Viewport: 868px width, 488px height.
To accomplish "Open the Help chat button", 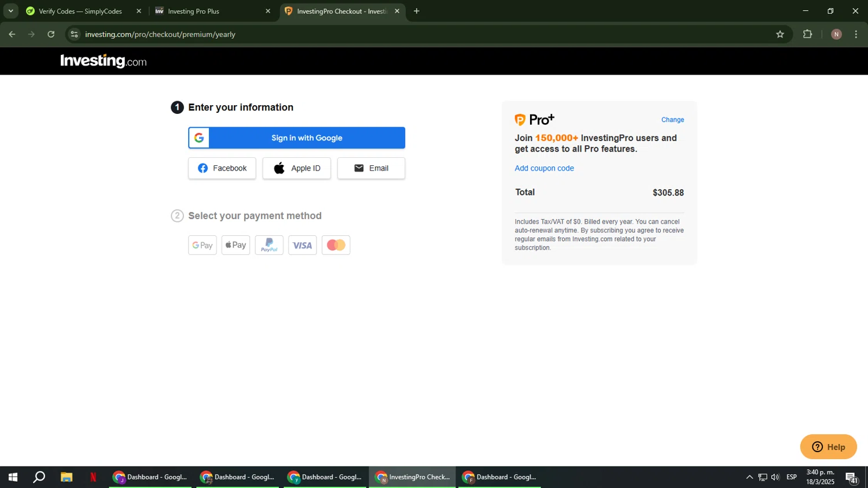I will 828,447.
